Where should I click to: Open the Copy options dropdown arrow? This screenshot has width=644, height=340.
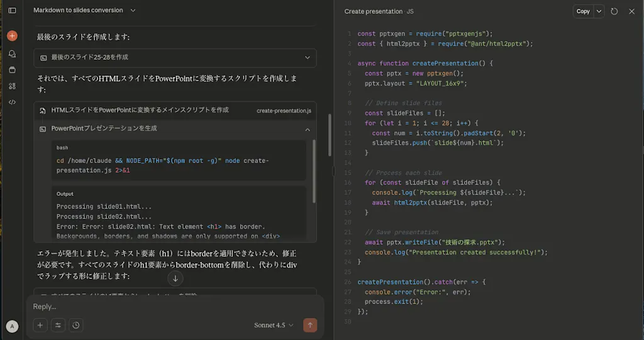tap(599, 11)
